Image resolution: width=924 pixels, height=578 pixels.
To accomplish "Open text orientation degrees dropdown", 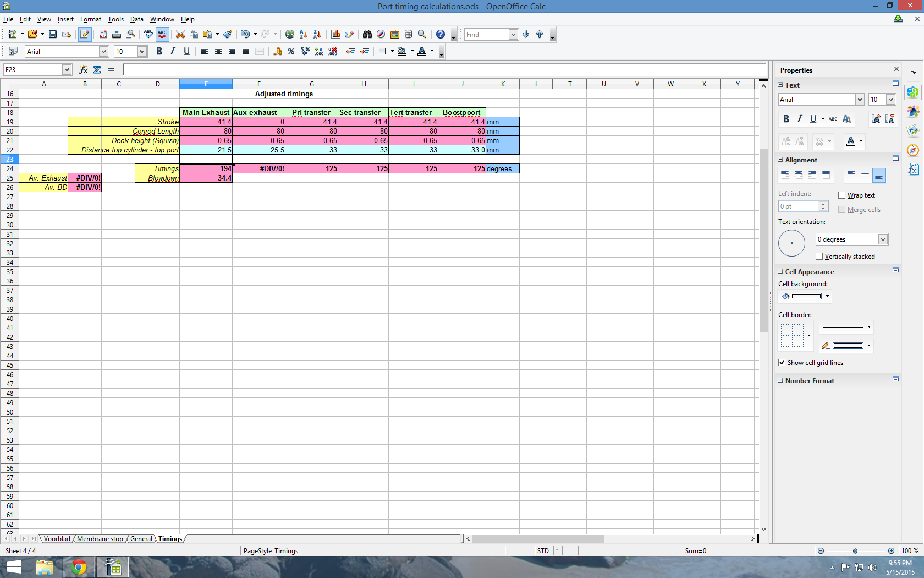I will (x=883, y=239).
